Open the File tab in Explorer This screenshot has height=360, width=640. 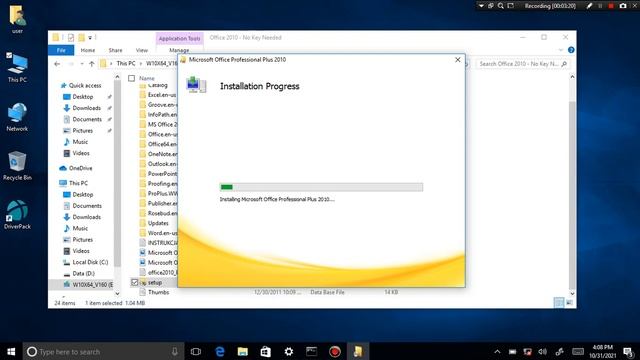(61, 50)
